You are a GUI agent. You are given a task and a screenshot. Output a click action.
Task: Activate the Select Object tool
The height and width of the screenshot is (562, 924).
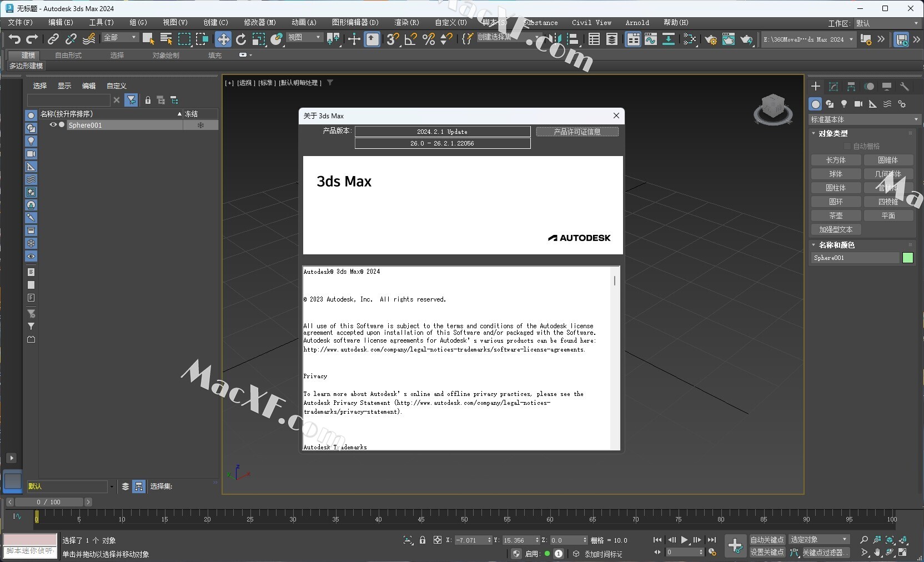pyautogui.click(x=148, y=39)
